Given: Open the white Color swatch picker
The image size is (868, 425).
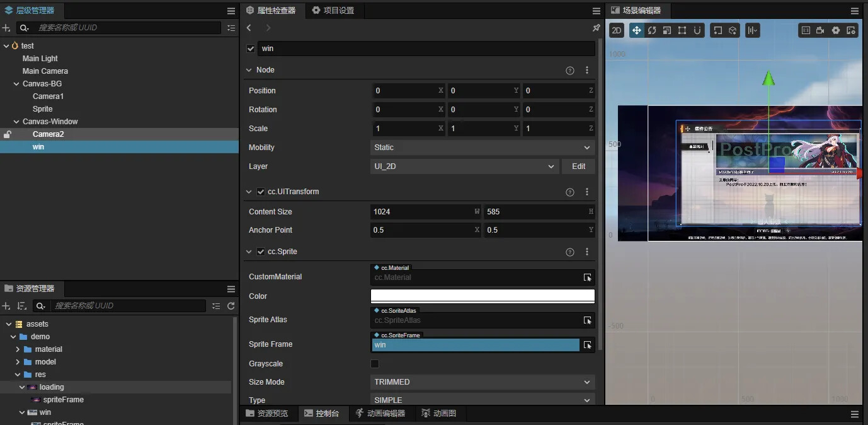Looking at the screenshot, I should (x=483, y=296).
